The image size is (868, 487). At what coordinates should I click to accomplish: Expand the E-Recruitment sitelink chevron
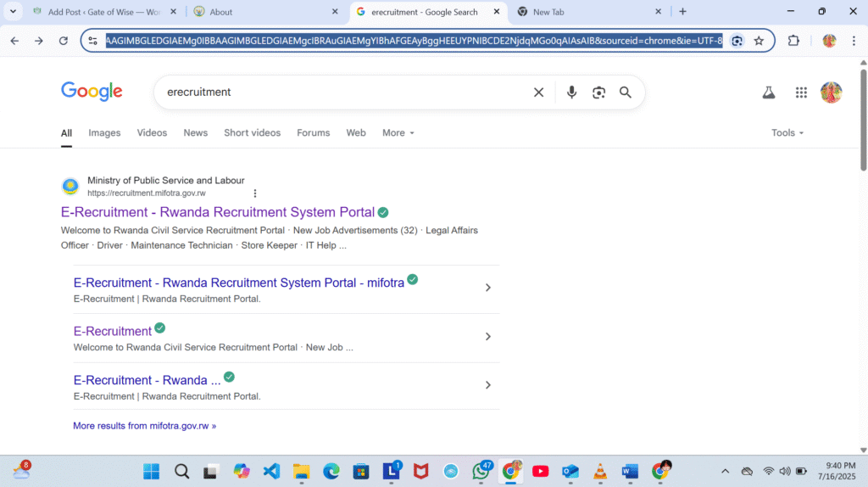pyautogui.click(x=487, y=336)
